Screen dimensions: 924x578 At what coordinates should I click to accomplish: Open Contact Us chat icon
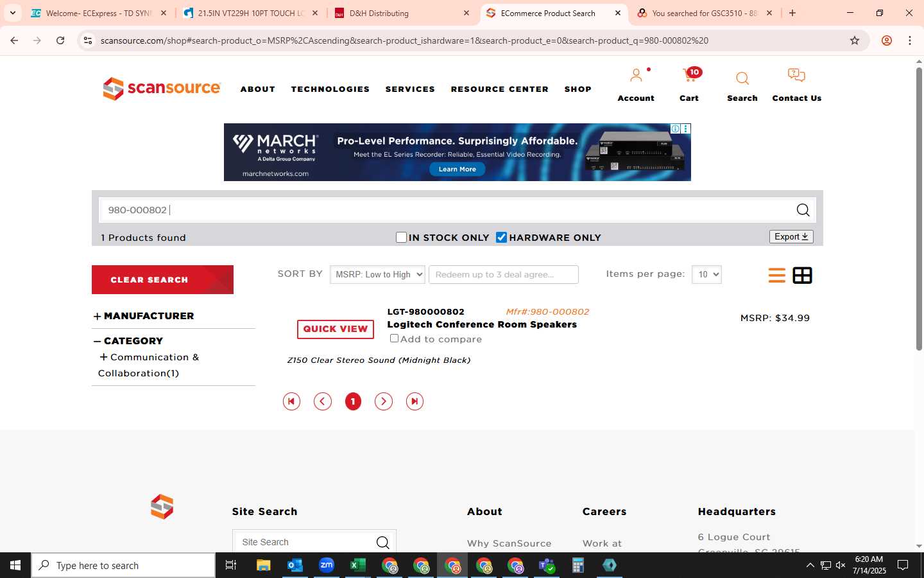tap(796, 76)
